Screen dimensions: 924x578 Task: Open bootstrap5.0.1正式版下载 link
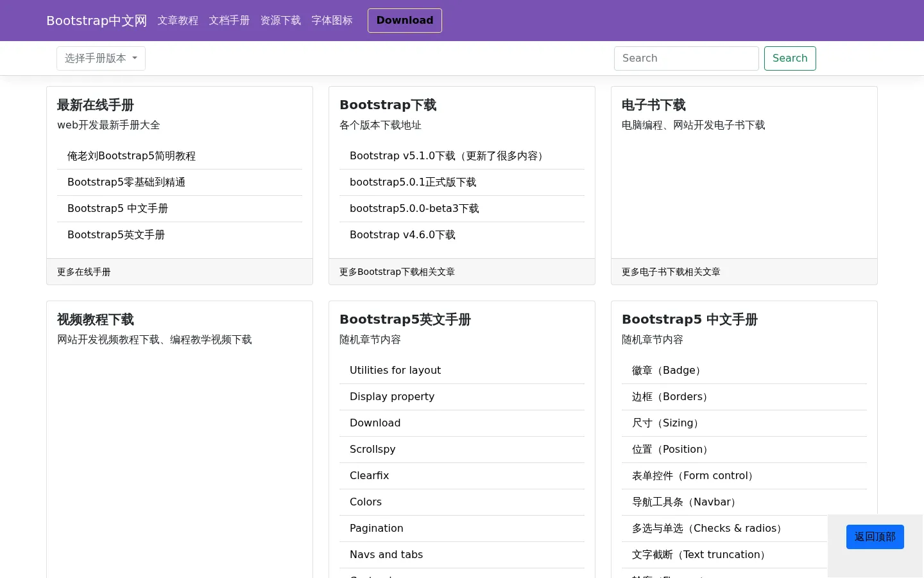click(413, 182)
